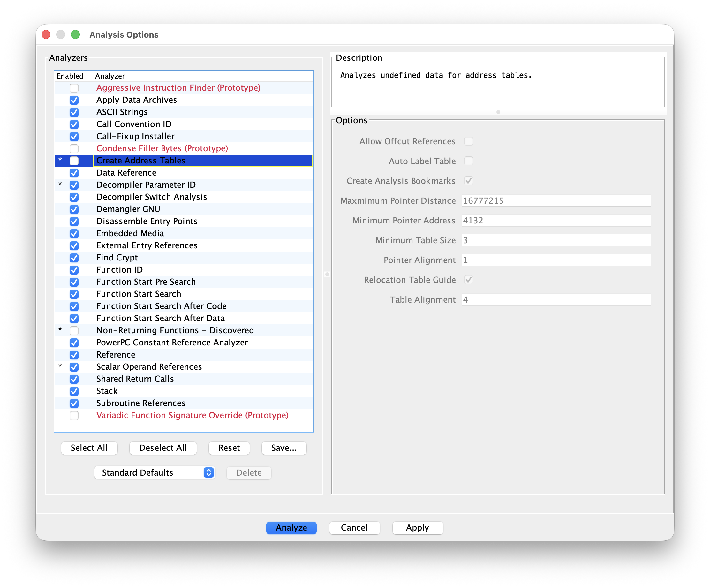Viewport: 710px width, 588px height.
Task: Toggle the Stack analyzer checkbox
Action: tap(74, 392)
